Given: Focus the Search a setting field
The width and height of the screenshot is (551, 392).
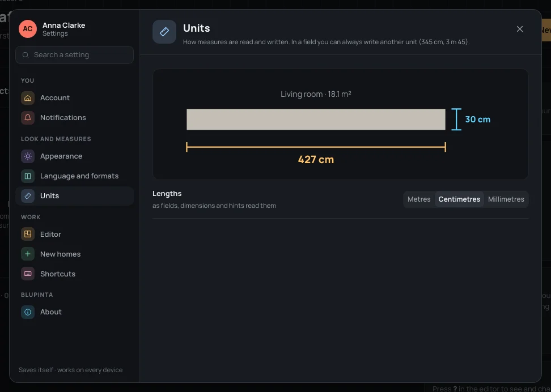Looking at the screenshot, I should 74,55.
